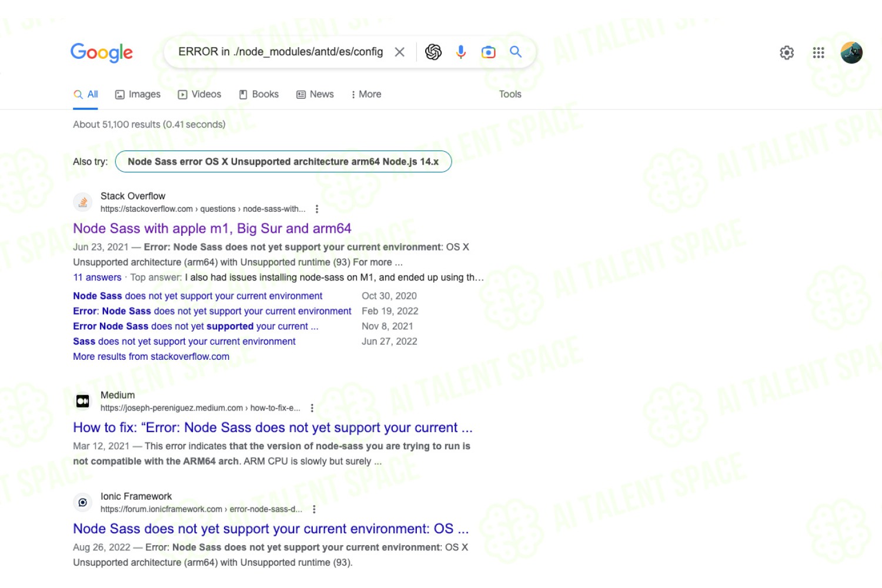The height and width of the screenshot is (588, 882).
Task: Open the Medium 'How to fix' result
Action: pos(273,427)
